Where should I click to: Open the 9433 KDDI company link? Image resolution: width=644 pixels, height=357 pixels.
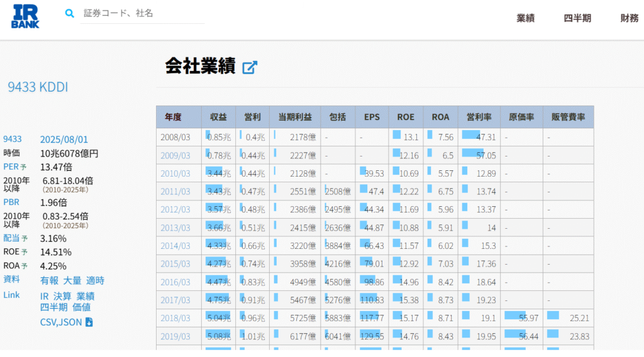pos(38,87)
